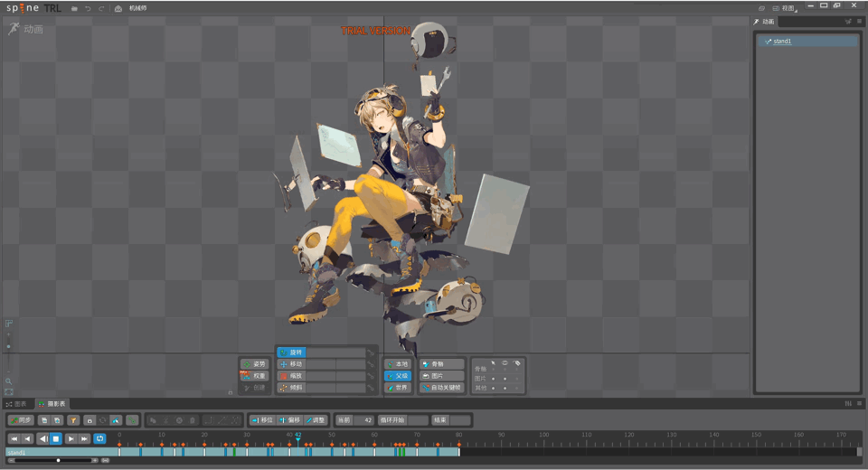
Task: Step back one frame
Action: coord(27,439)
